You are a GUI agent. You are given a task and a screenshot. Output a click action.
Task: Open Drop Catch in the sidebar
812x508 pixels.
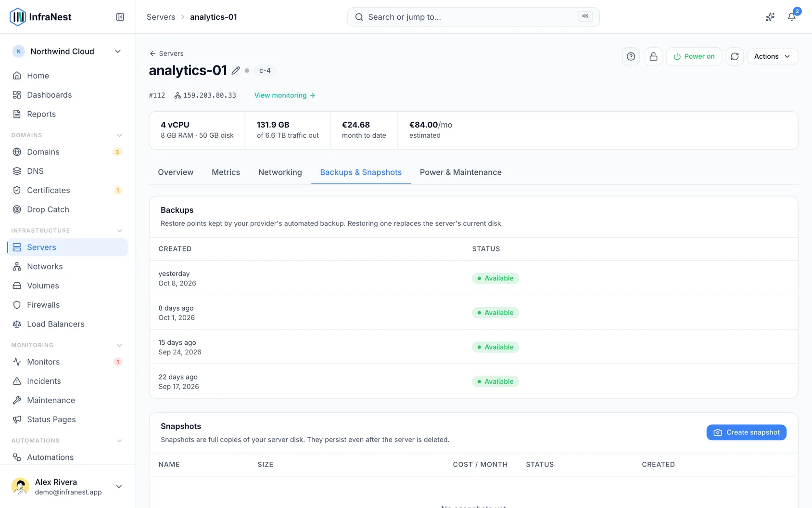click(x=67, y=209)
